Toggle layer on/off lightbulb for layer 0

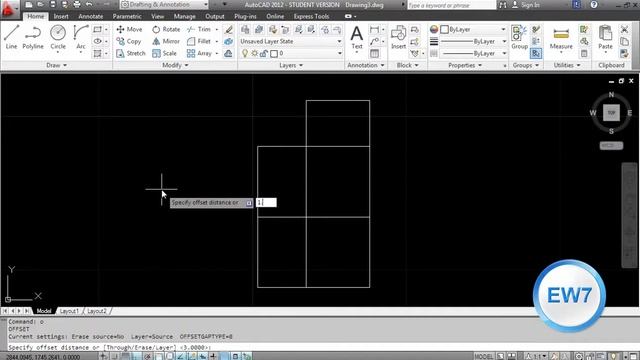click(245, 53)
